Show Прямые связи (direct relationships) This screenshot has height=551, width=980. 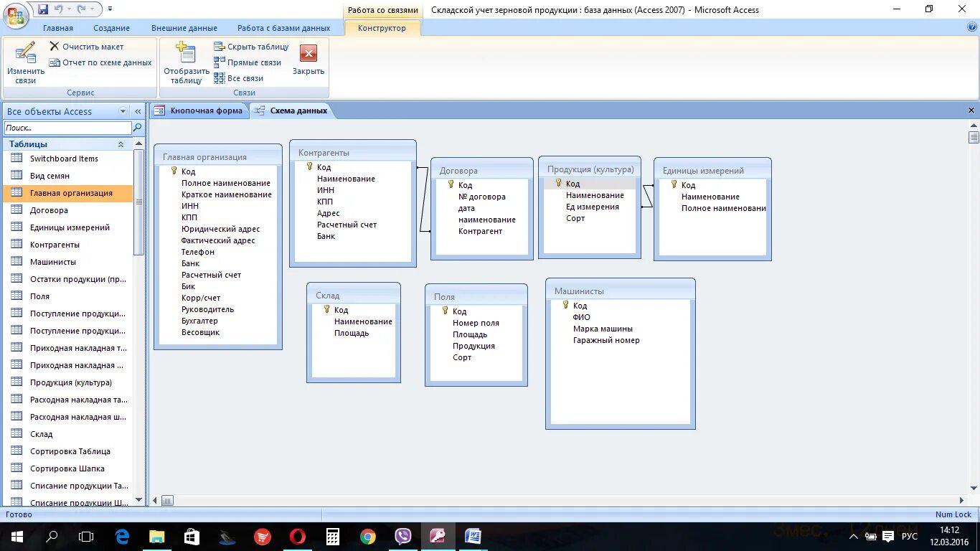tap(248, 62)
